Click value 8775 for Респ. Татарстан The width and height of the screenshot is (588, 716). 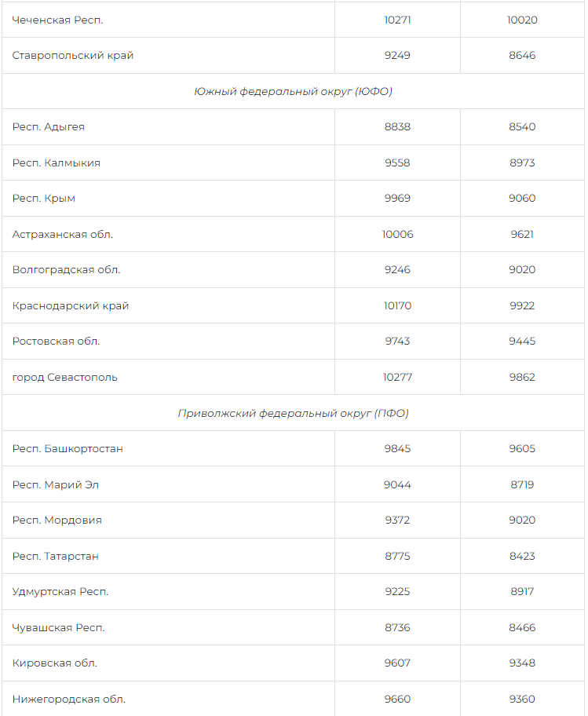click(x=397, y=557)
